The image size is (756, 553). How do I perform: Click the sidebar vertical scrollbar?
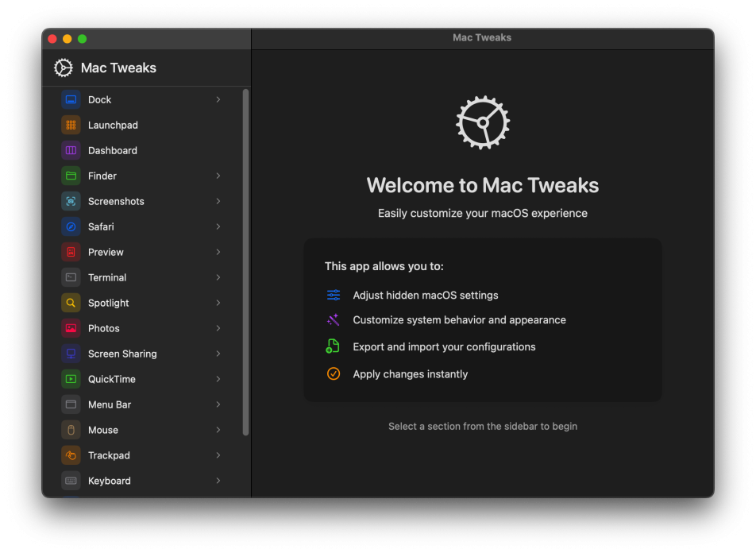246,262
